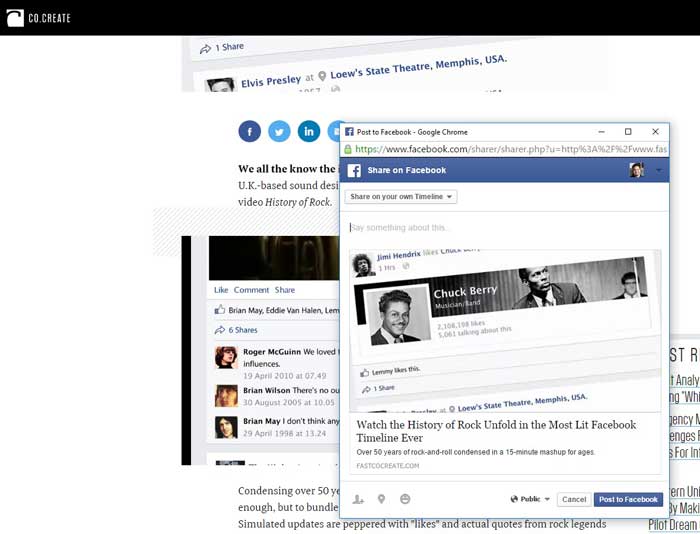Viewport: 700px width, 534px height.
Task: Share article via LinkedIn round icon
Action: 309,131
